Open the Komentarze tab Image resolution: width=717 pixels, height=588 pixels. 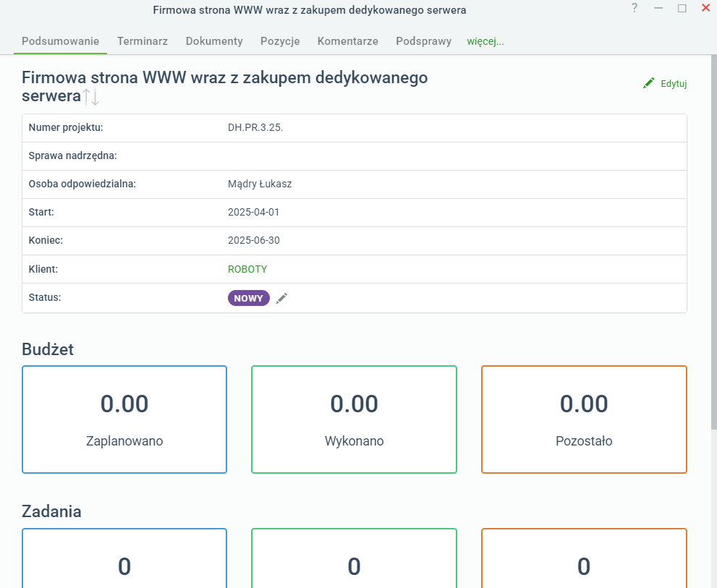(x=347, y=41)
